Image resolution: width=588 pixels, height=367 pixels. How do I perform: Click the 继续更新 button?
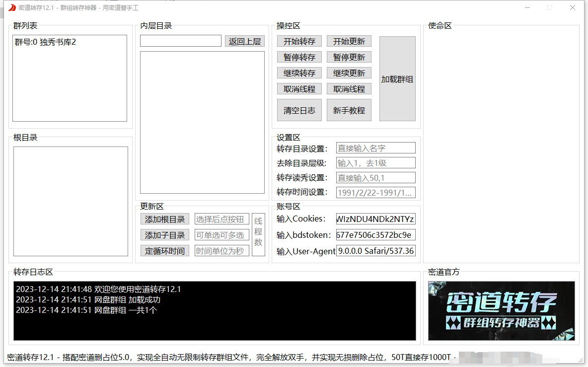tap(349, 73)
